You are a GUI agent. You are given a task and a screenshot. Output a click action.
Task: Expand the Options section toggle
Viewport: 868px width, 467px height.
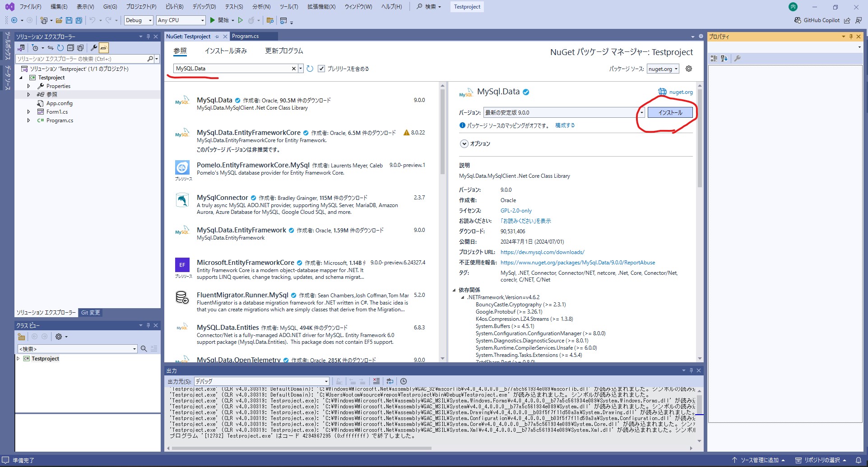(464, 143)
